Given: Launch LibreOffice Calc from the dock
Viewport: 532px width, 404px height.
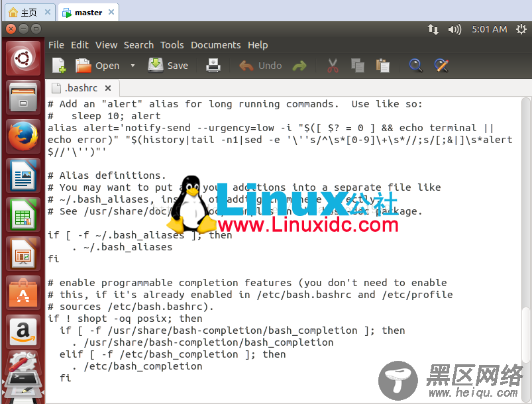Looking at the screenshot, I should pos(23,215).
